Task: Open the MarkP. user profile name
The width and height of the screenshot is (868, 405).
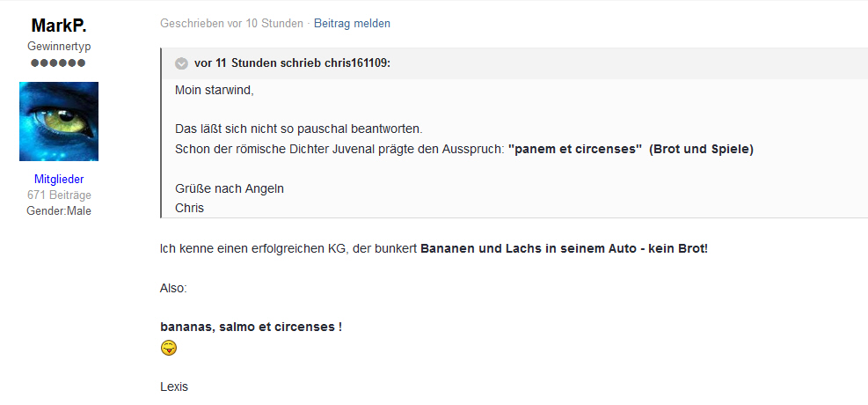Action: pos(59,26)
